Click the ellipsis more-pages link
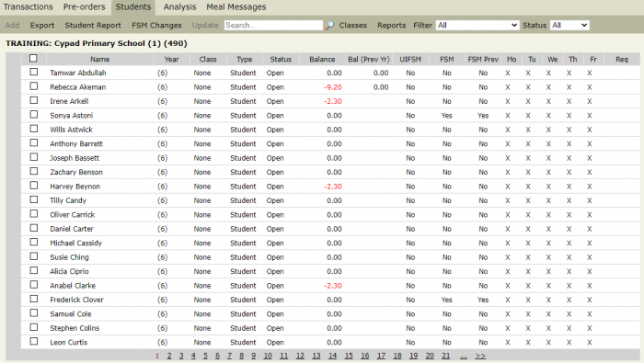The image size is (644, 363). (x=464, y=356)
